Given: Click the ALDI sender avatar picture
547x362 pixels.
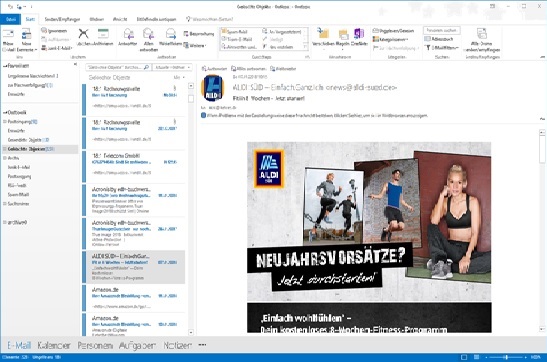Looking at the screenshot, I should point(213,88).
